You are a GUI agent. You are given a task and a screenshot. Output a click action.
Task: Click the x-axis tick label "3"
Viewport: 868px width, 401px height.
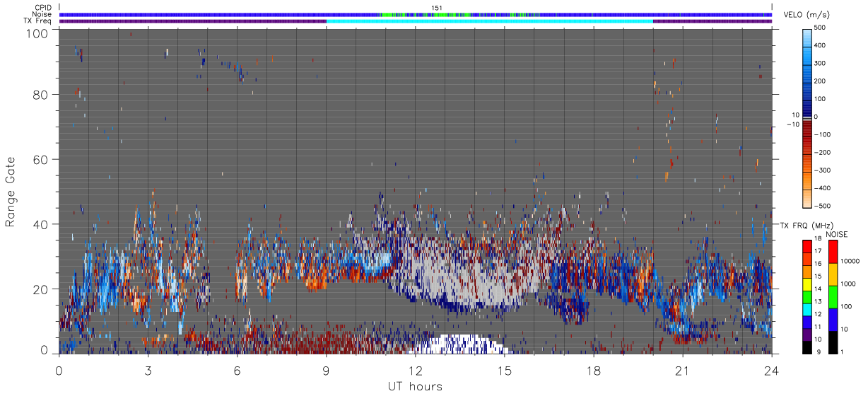(148, 371)
